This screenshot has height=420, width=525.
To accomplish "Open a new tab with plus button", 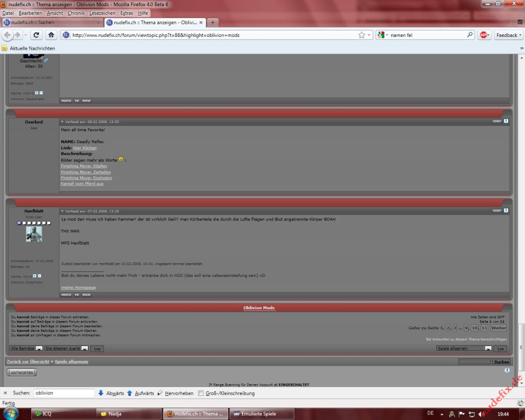I will click(213, 23).
